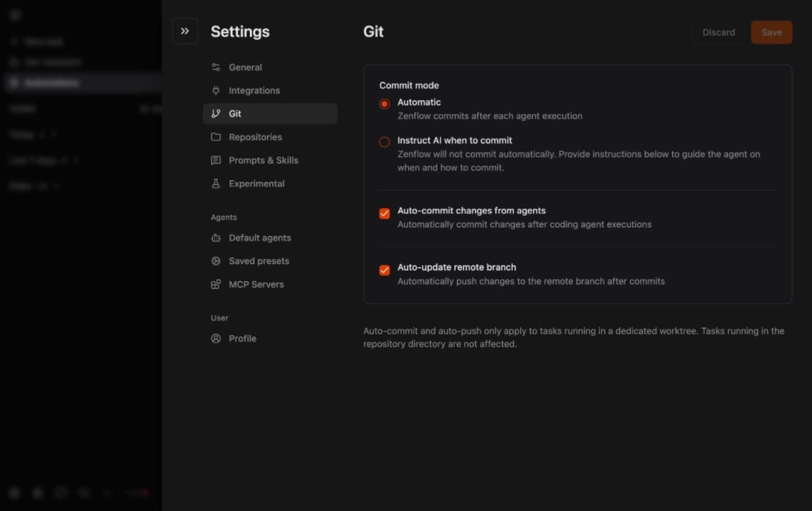The height and width of the screenshot is (511, 812).
Task: Click the Settings heading
Action: [x=240, y=31]
